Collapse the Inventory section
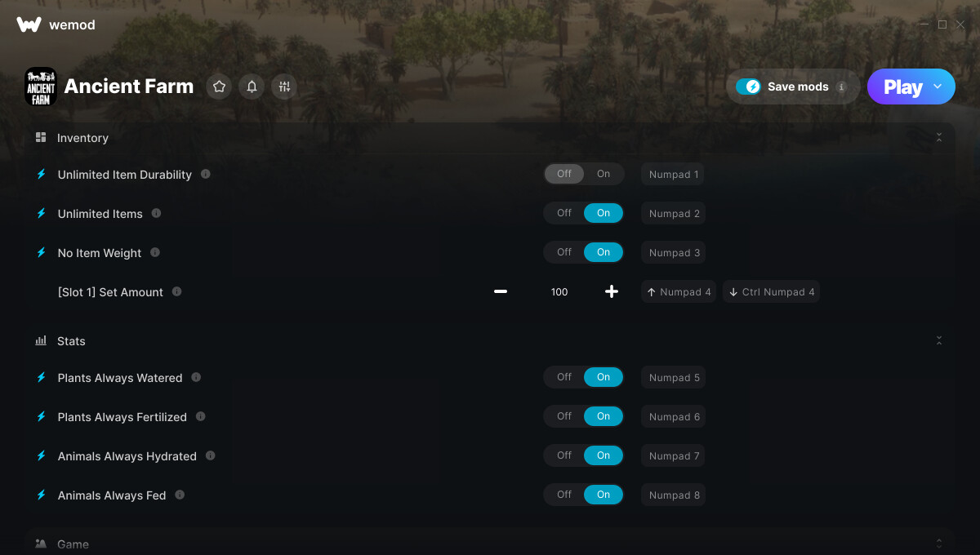Image resolution: width=980 pixels, height=555 pixels. point(939,138)
